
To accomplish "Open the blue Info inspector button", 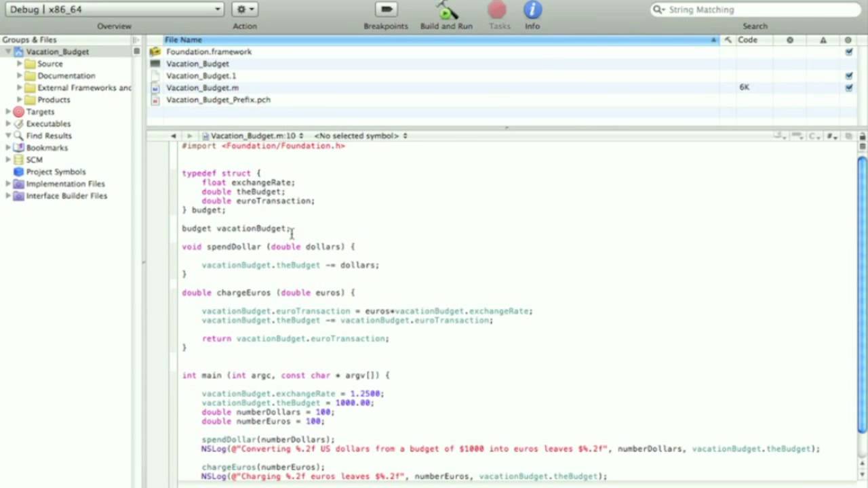I will tap(532, 9).
